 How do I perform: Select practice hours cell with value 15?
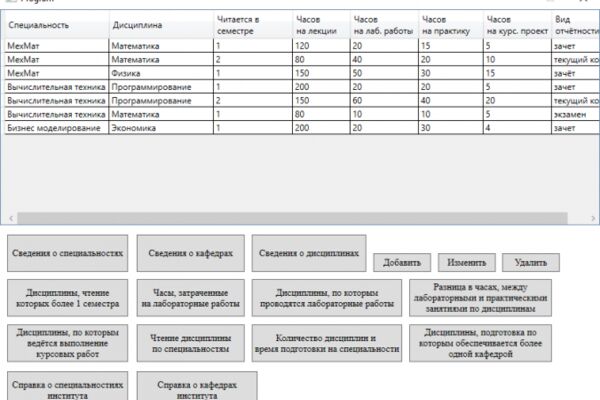(451, 46)
